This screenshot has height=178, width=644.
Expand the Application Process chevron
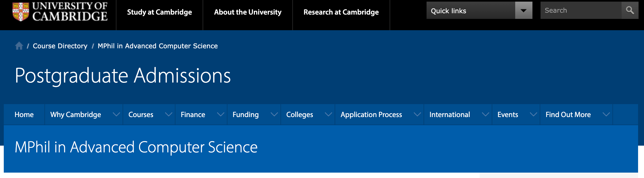pyautogui.click(x=417, y=114)
